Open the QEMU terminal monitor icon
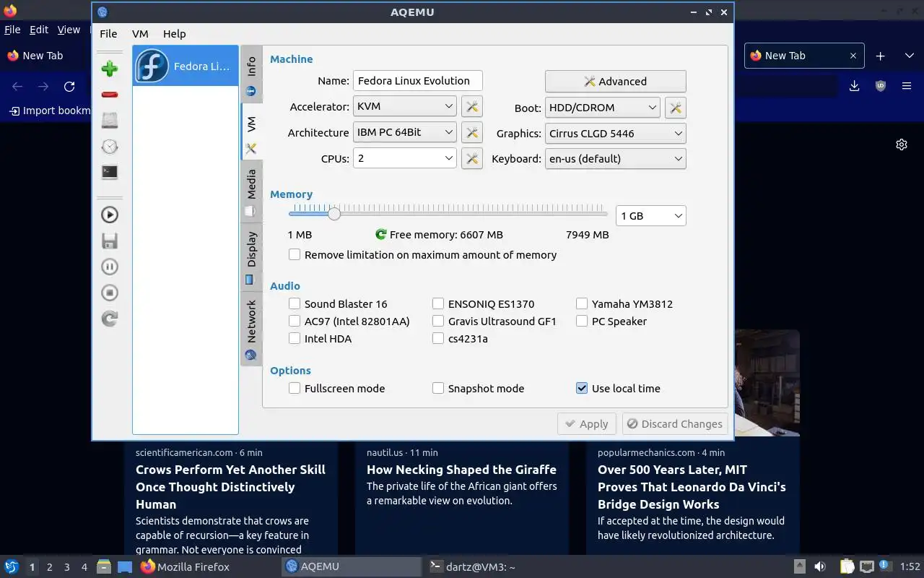Image resolution: width=924 pixels, height=578 pixels. tap(110, 172)
